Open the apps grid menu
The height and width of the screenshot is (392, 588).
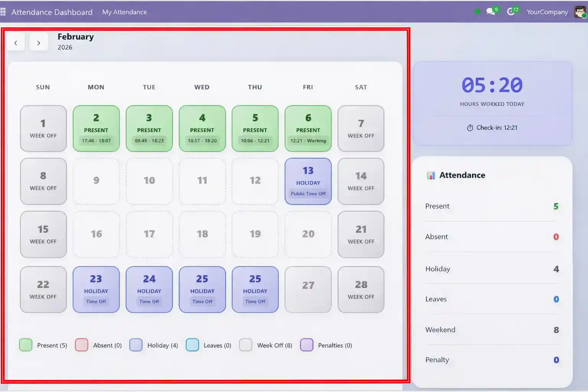point(4,11)
